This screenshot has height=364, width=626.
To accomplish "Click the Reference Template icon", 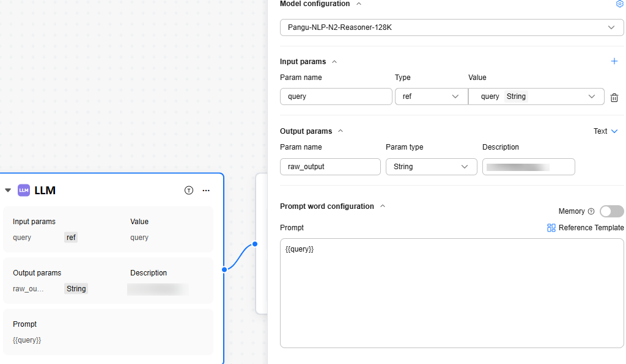I will [x=551, y=228].
